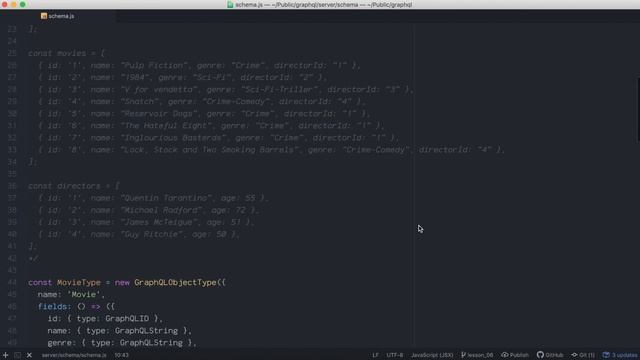
Task: Click the Quentin Tarantino director line
Action: [153, 198]
